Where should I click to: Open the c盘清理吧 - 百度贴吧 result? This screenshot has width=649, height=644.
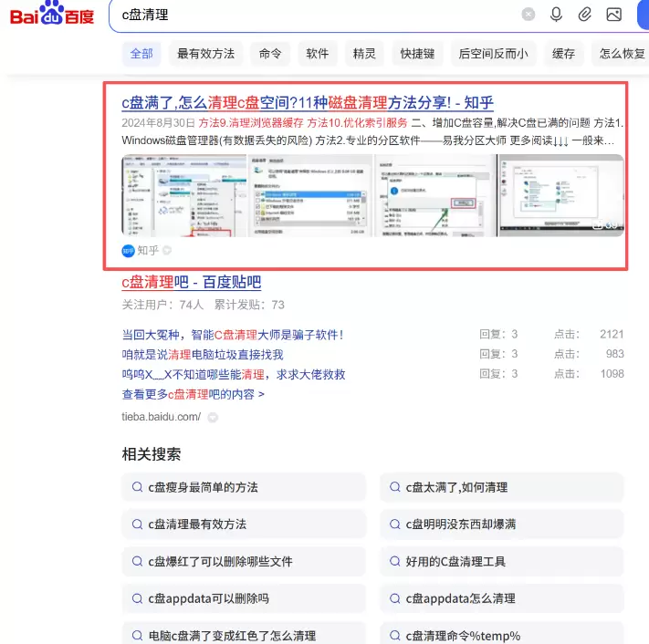click(x=191, y=282)
